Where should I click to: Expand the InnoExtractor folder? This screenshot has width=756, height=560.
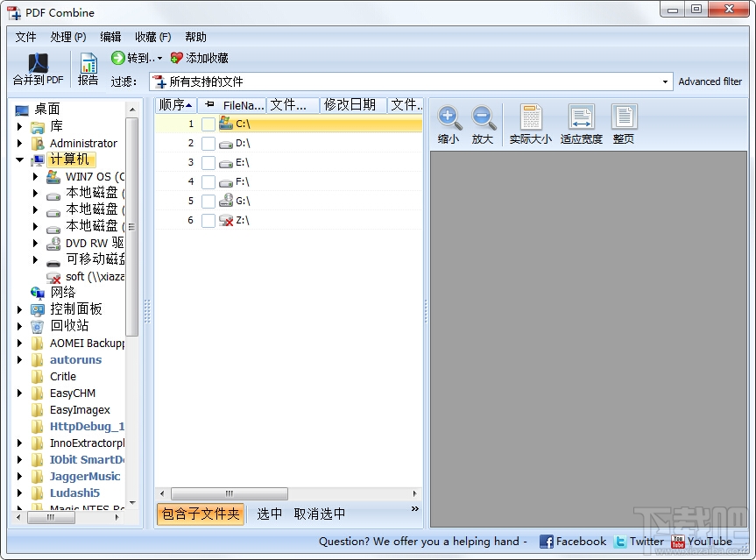click(x=19, y=443)
